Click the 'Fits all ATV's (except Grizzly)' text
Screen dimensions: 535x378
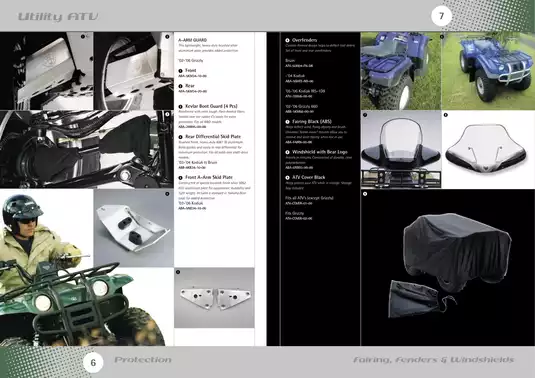click(x=309, y=198)
